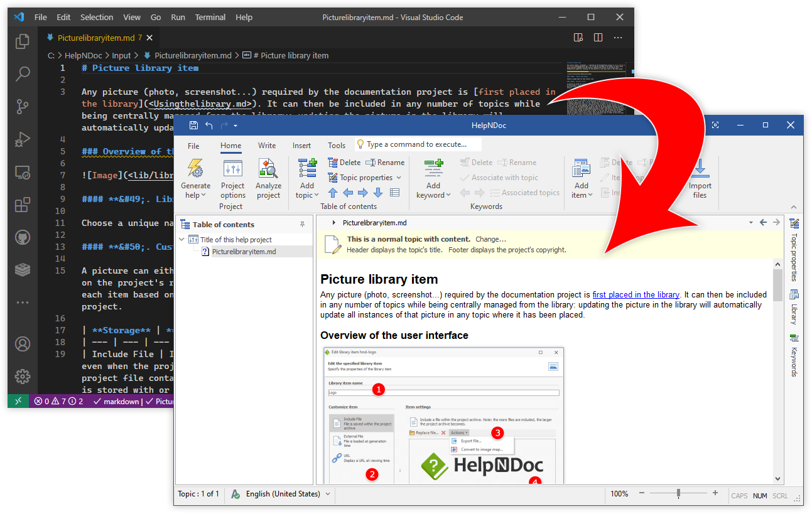
Task: Open Remote Explorer in VS Code
Action: [x=23, y=172]
